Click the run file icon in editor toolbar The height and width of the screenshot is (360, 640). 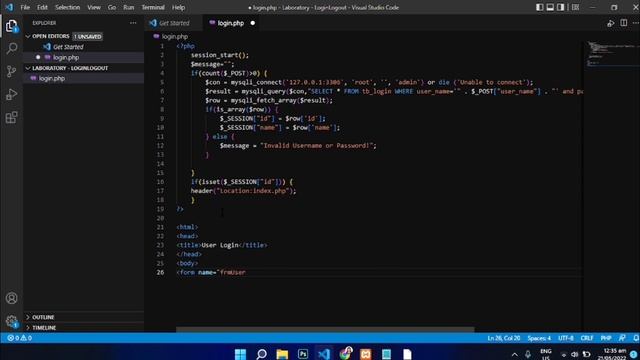(x=611, y=23)
